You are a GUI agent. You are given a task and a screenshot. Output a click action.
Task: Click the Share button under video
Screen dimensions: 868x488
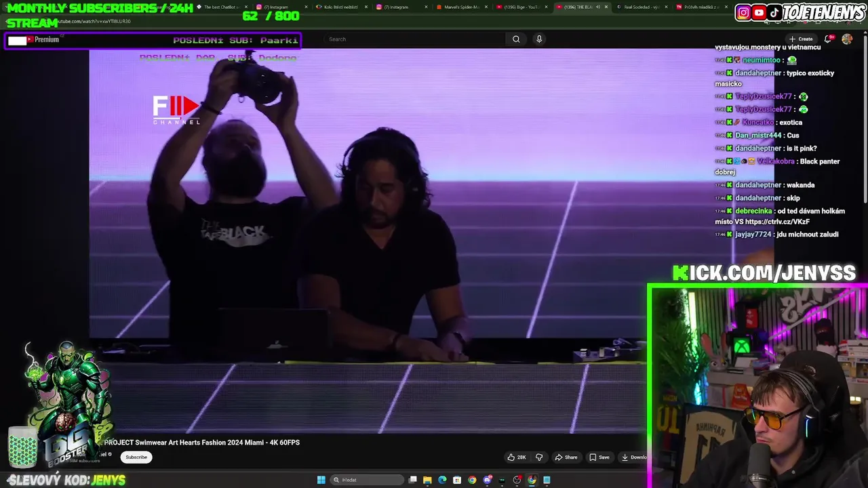566,457
